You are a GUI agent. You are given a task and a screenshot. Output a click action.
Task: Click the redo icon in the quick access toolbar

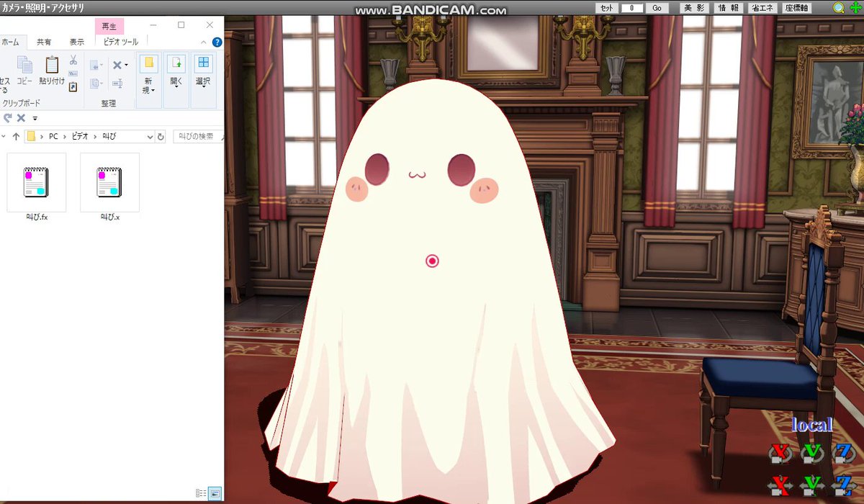(8, 118)
